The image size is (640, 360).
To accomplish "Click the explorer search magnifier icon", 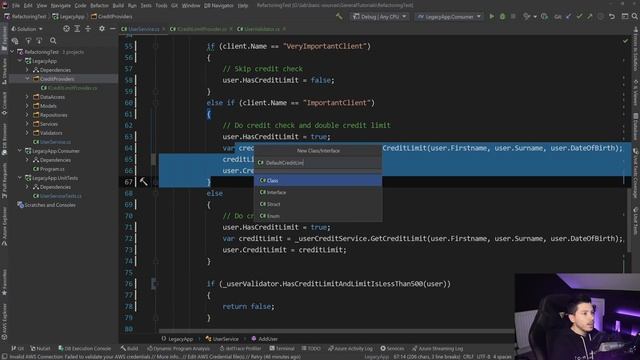I will (53, 41).
